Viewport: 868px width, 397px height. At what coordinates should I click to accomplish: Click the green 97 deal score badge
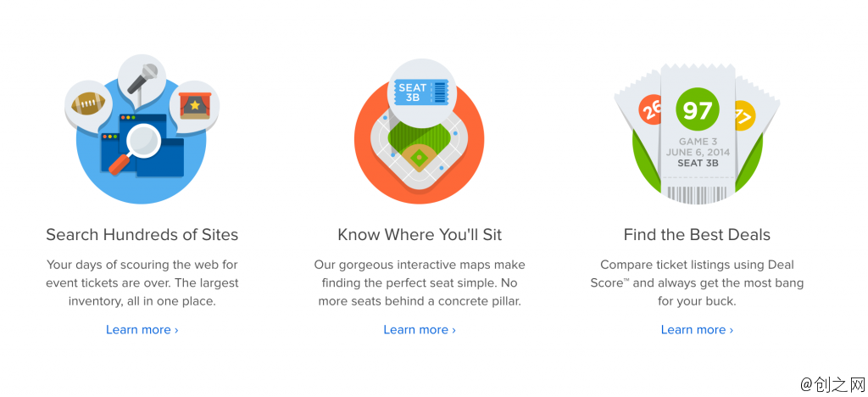pos(698,110)
